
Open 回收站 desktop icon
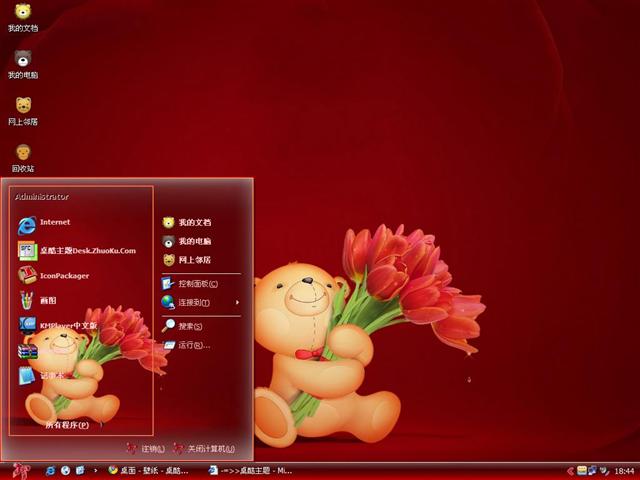[23, 158]
